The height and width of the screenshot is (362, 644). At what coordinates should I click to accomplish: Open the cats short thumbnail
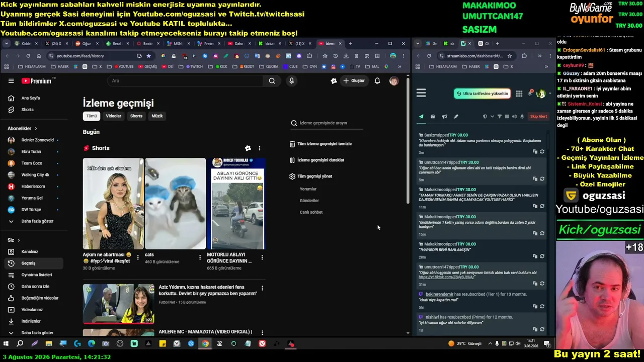pyautogui.click(x=175, y=204)
